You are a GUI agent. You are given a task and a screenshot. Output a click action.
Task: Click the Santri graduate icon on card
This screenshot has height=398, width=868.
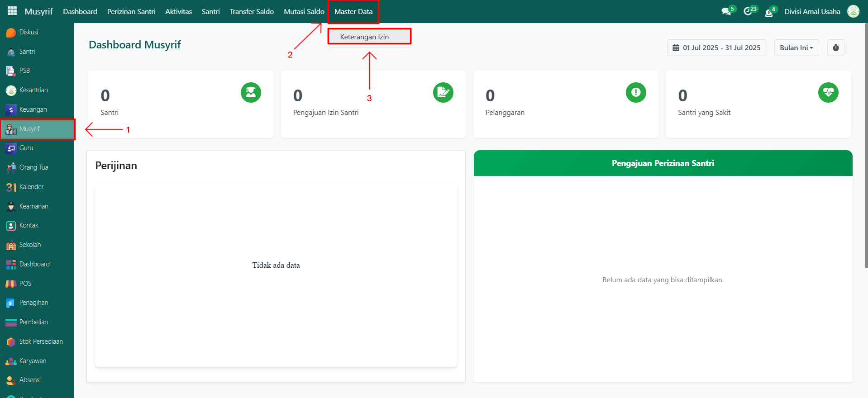[251, 93]
